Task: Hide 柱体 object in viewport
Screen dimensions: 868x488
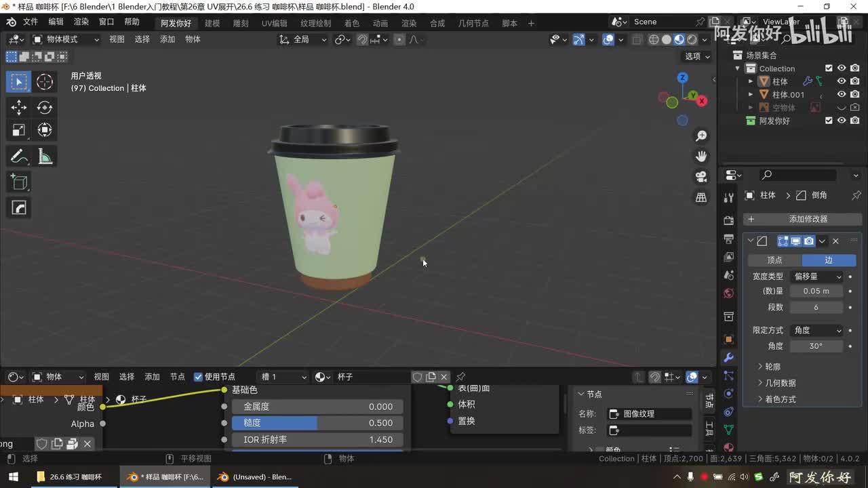Action: (842, 81)
